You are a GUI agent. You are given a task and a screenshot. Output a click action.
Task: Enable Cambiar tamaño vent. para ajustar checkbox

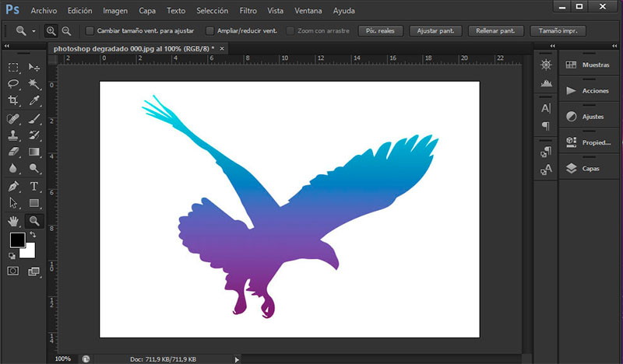tap(90, 31)
